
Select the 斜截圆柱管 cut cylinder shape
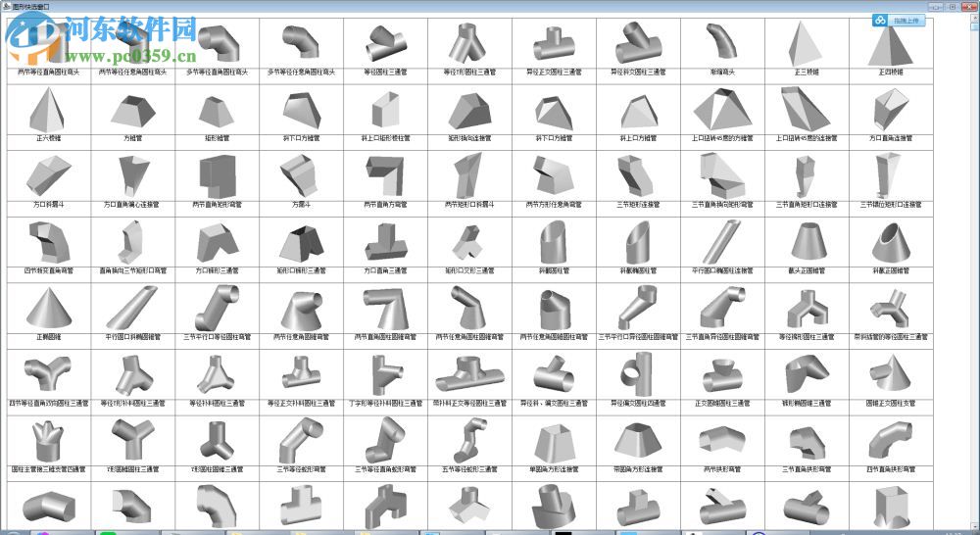554,242
